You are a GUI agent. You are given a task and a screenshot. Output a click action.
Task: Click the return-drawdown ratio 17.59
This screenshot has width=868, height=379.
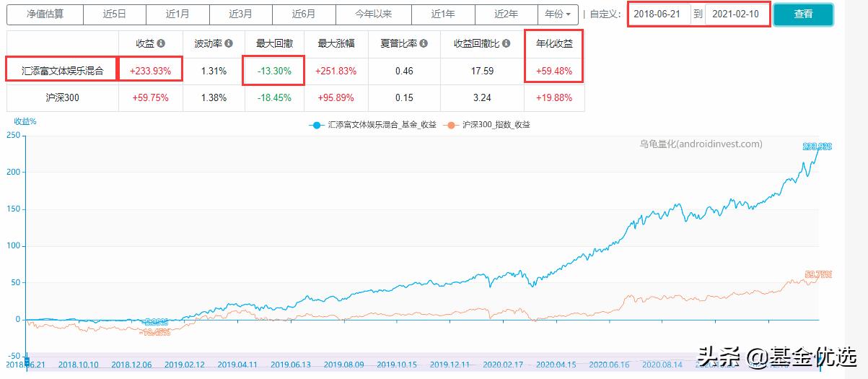pyautogui.click(x=482, y=71)
